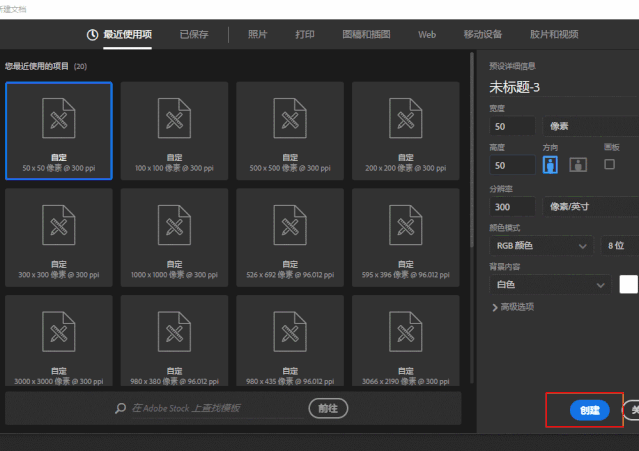Open the 像素/英寸 resolution unit dropdown

pyautogui.click(x=590, y=206)
